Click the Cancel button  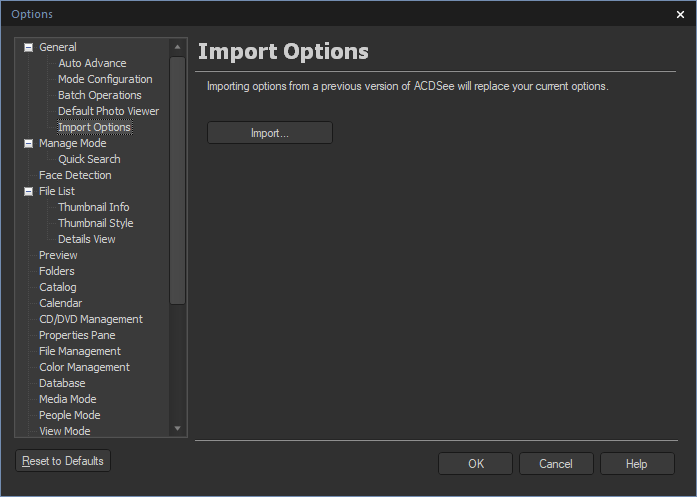coord(556,464)
